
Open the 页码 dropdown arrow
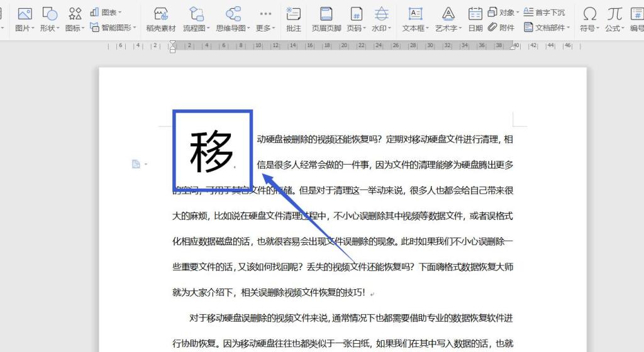364,28
